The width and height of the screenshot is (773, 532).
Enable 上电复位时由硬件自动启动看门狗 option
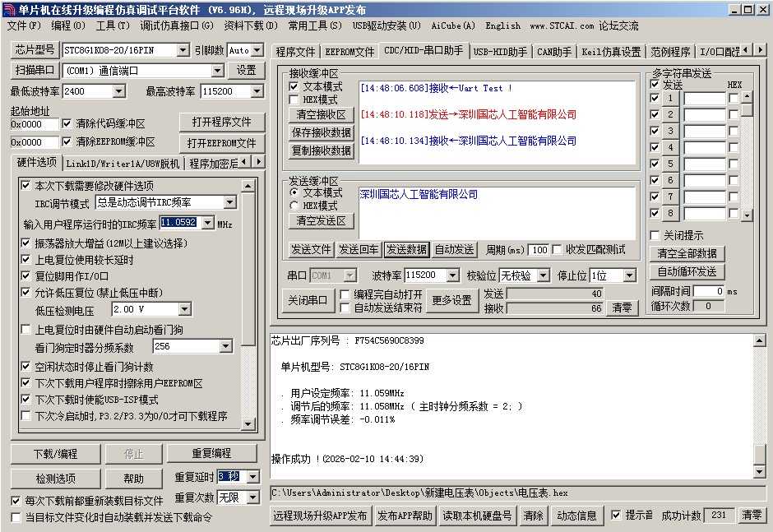[x=26, y=330]
